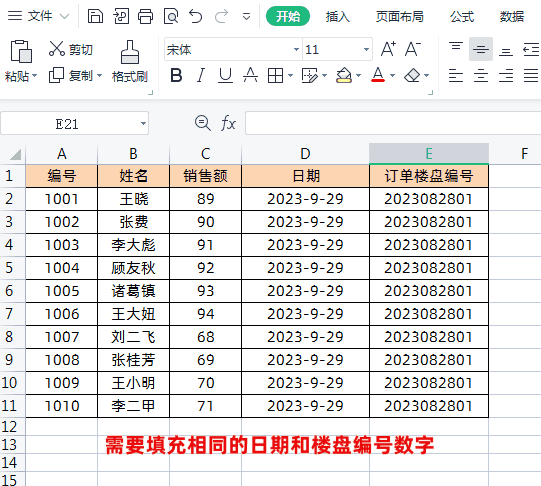541x486 pixels.
Task: Click the 销售额 header cell
Action: (206, 176)
